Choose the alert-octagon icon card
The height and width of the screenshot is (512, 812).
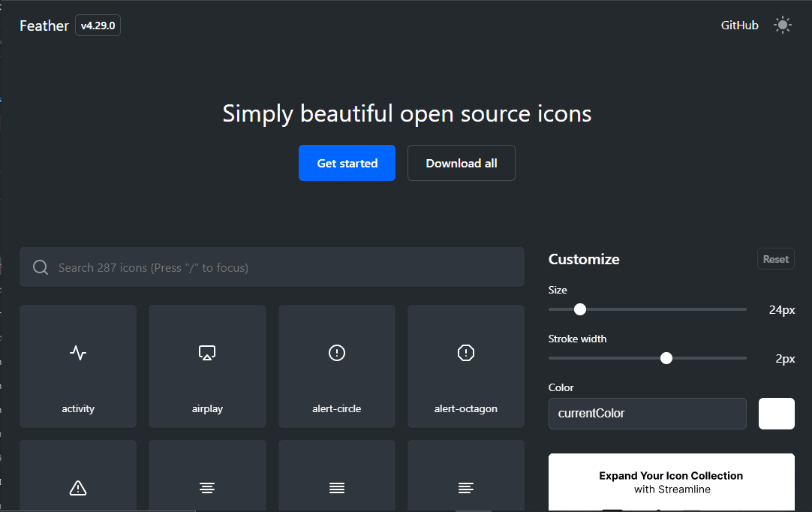tap(466, 366)
